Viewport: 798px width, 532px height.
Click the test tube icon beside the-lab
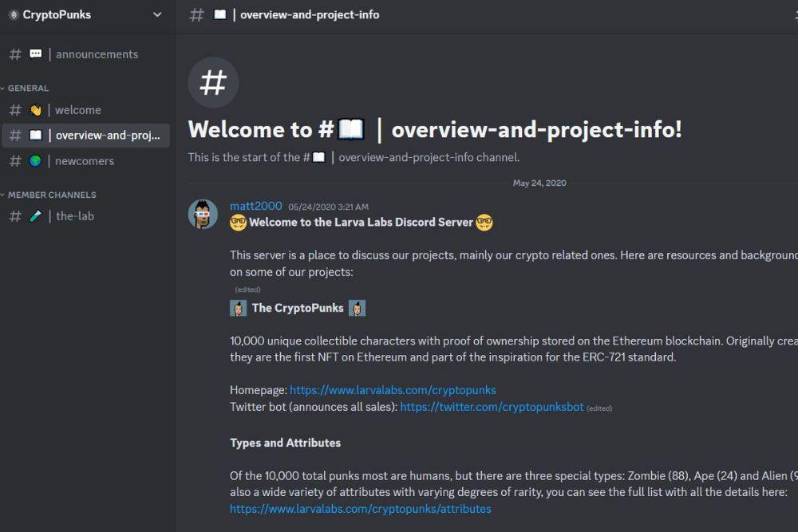(36, 216)
